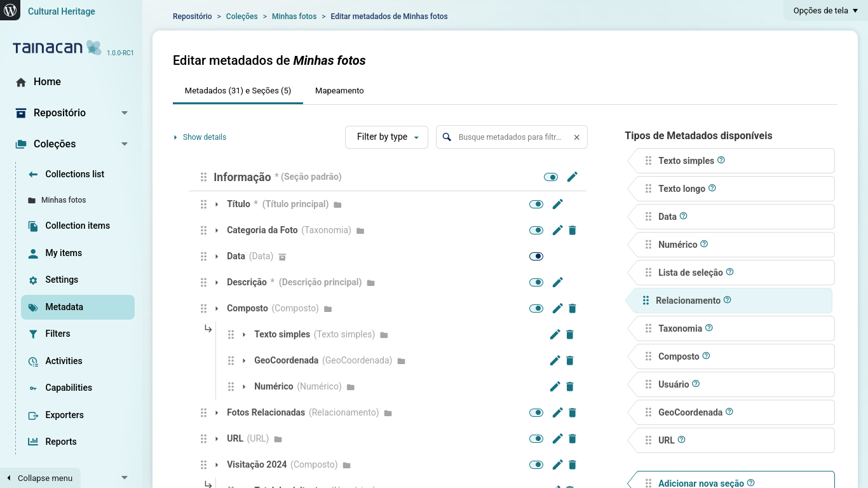Viewport: 868px width, 488px height.
Task: Edit the Título metadata with the pencil icon
Action: (557, 204)
